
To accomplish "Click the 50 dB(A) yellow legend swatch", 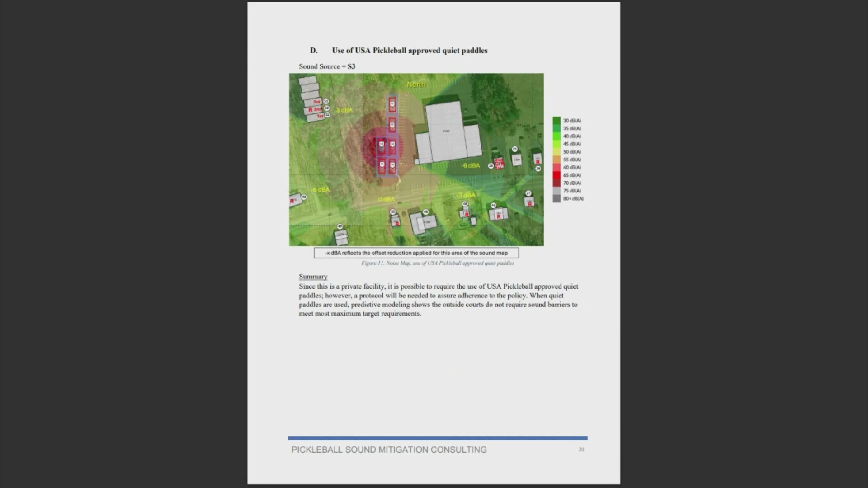I will [x=557, y=152].
